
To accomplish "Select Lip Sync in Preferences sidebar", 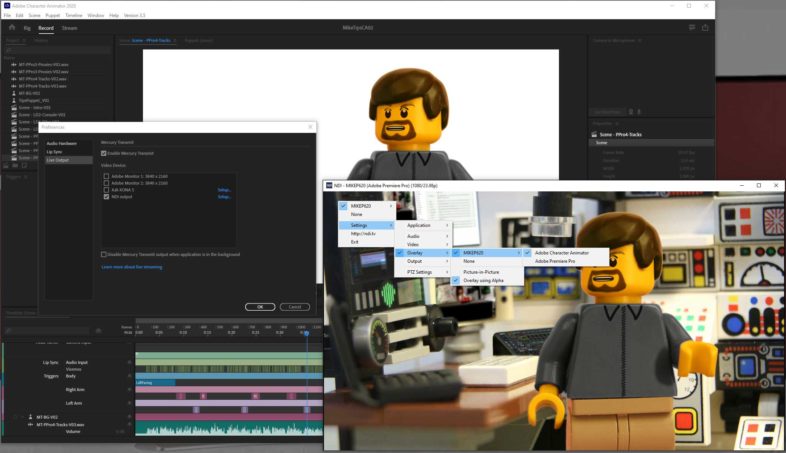I will click(x=54, y=152).
